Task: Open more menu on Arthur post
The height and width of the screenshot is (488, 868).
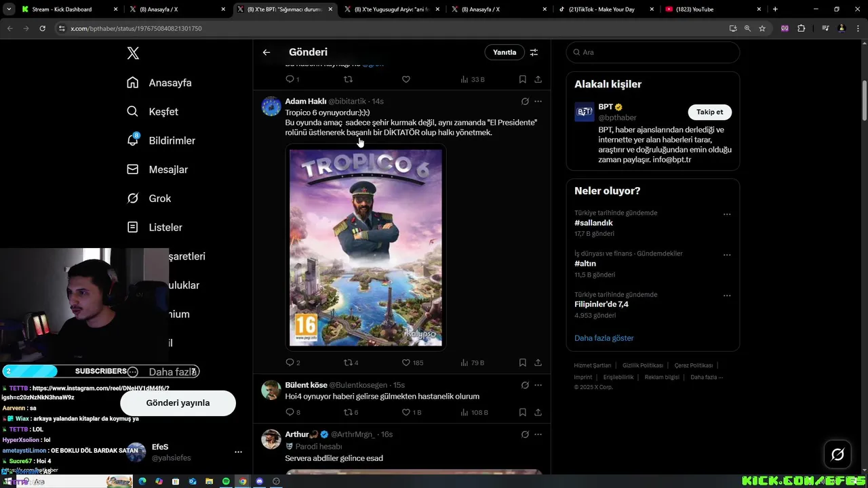Action: coord(538,434)
